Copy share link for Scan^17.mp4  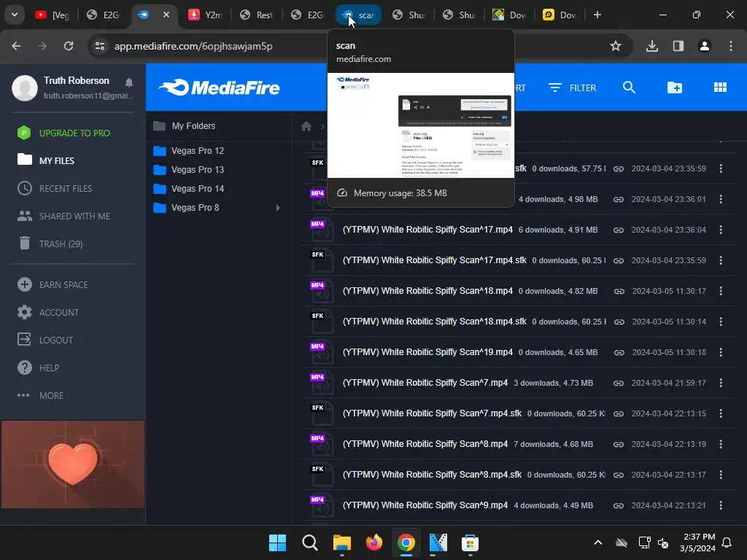[619, 230]
